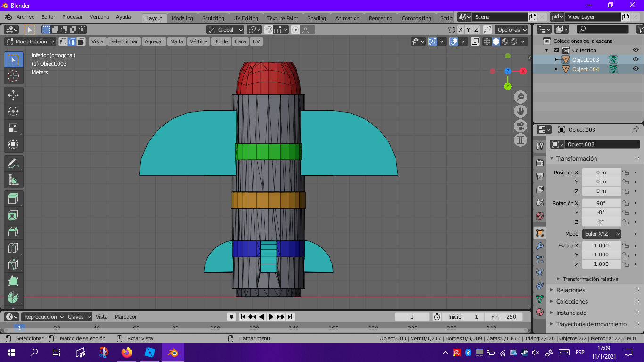644x362 pixels.
Task: Activate the Rotate tool
Action: click(x=13, y=112)
